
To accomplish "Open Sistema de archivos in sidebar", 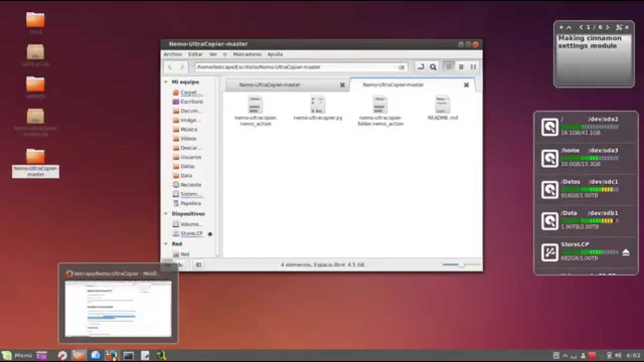I will pos(188,194).
